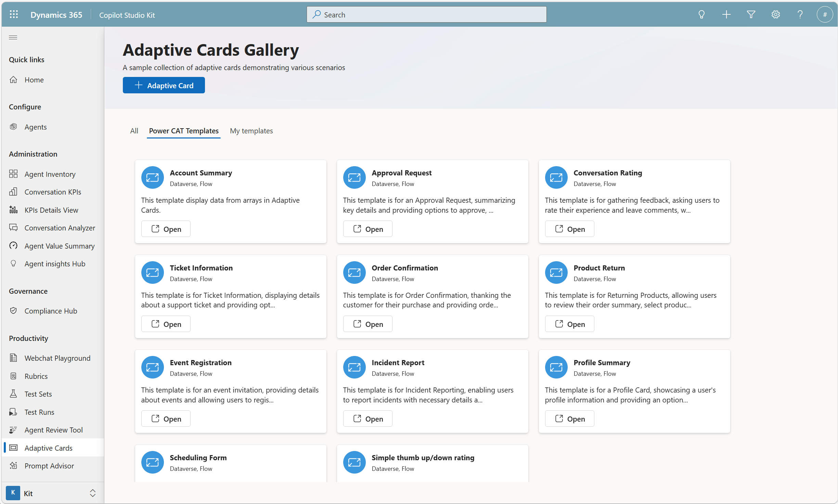The image size is (838, 504).
Task: Click the lightbulb assistant icon
Action: click(701, 15)
